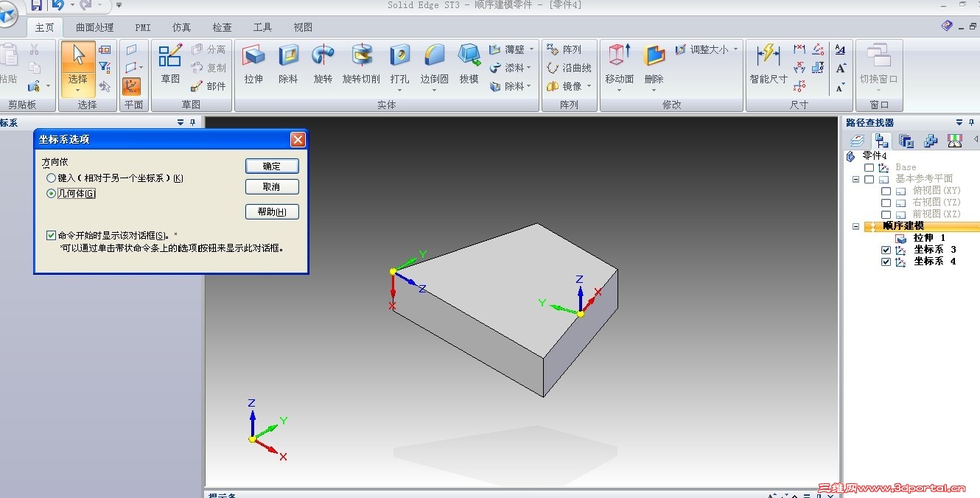Open the 检查 ribbon tab
The image size is (980, 498).
pos(222,27)
